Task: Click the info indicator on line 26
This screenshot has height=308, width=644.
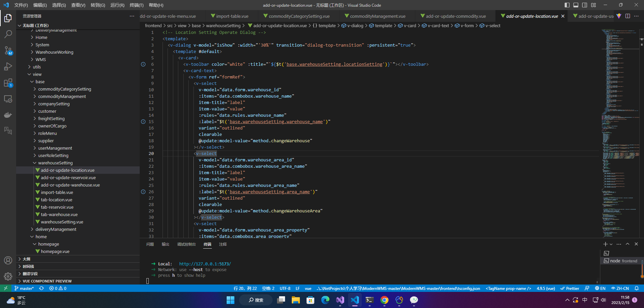Action: (x=143, y=192)
